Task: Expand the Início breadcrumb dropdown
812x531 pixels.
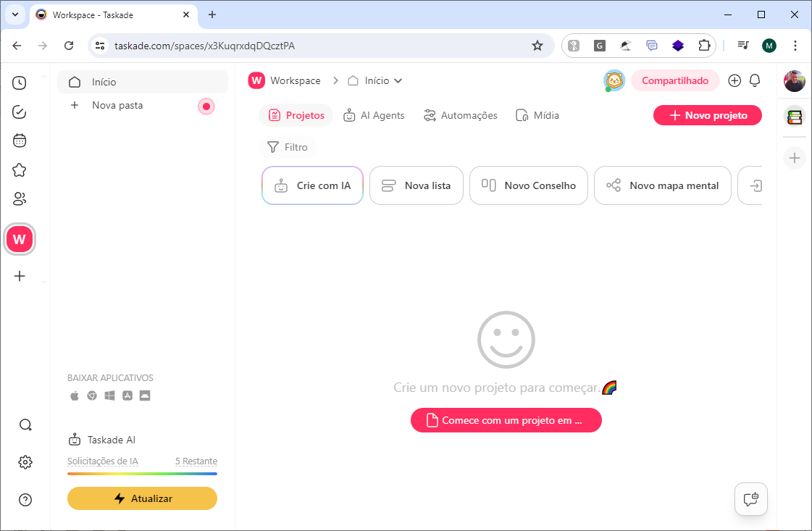Action: pyautogui.click(x=398, y=81)
